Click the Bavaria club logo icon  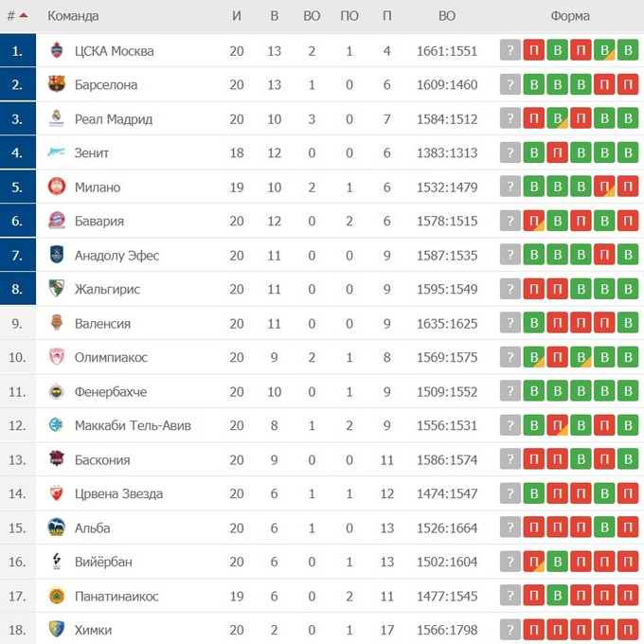[56, 222]
